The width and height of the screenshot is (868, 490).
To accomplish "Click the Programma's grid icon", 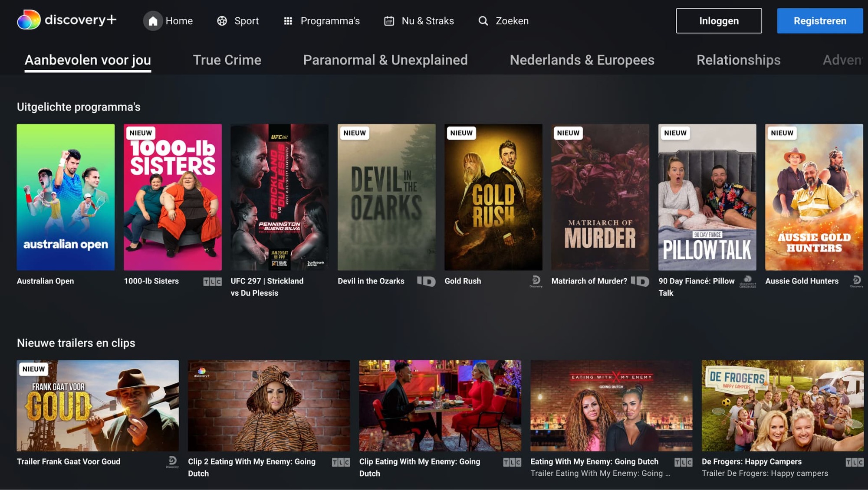I will pyautogui.click(x=288, y=21).
